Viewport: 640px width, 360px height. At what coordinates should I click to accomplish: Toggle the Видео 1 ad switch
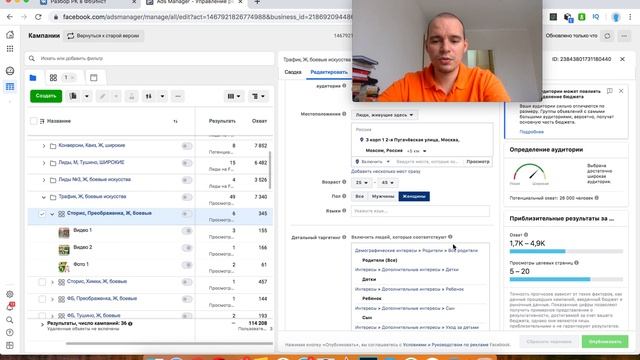pos(187,231)
